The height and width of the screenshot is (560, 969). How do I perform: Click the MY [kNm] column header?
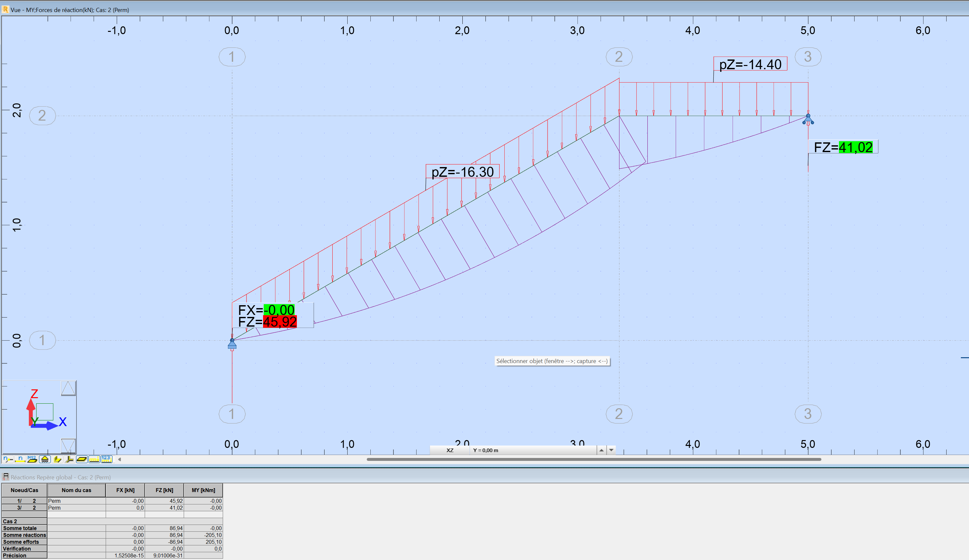click(204, 490)
